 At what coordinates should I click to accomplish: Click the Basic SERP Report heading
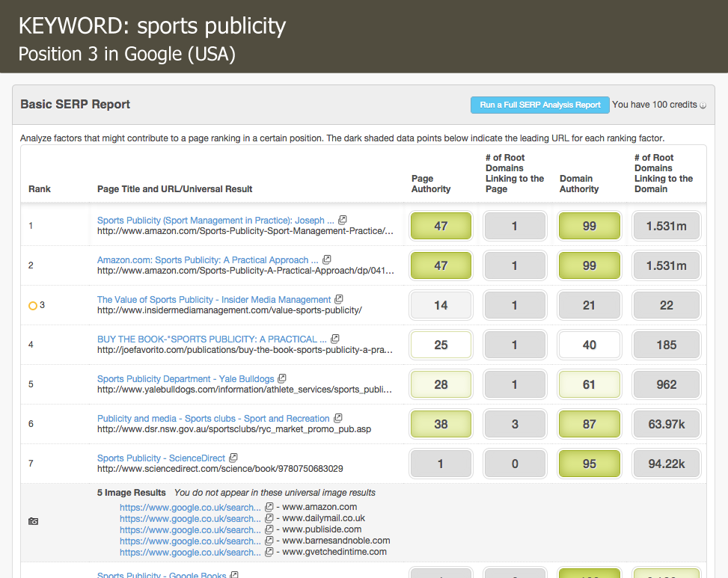click(x=76, y=105)
